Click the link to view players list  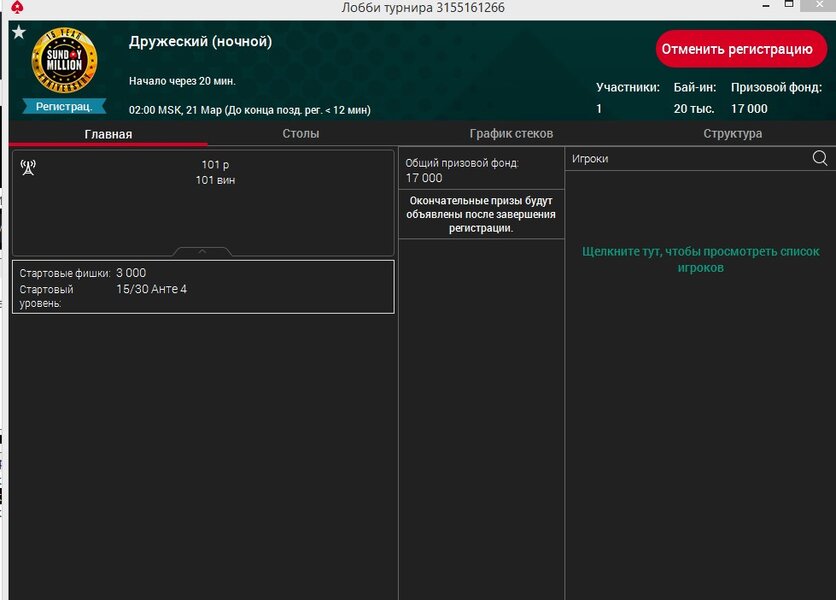point(700,260)
